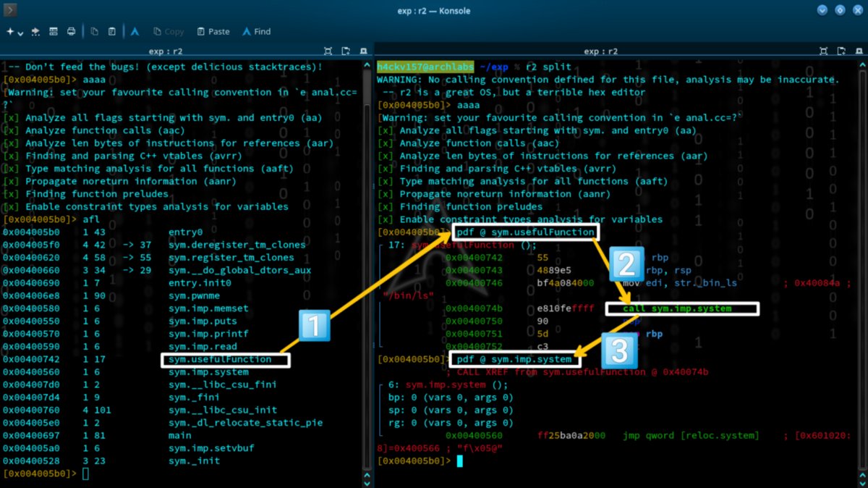Click 'sym.deregister_tm_clones' function name
Image resolution: width=868 pixels, height=488 pixels.
pyautogui.click(x=237, y=245)
